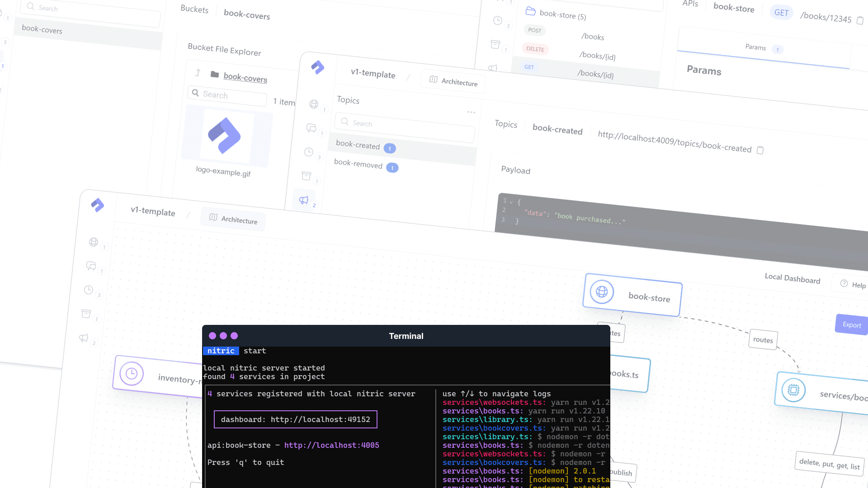This screenshot has height=488, width=868.
Task: Copy the book-created topic URL with the clipboard icon
Action: [760, 150]
